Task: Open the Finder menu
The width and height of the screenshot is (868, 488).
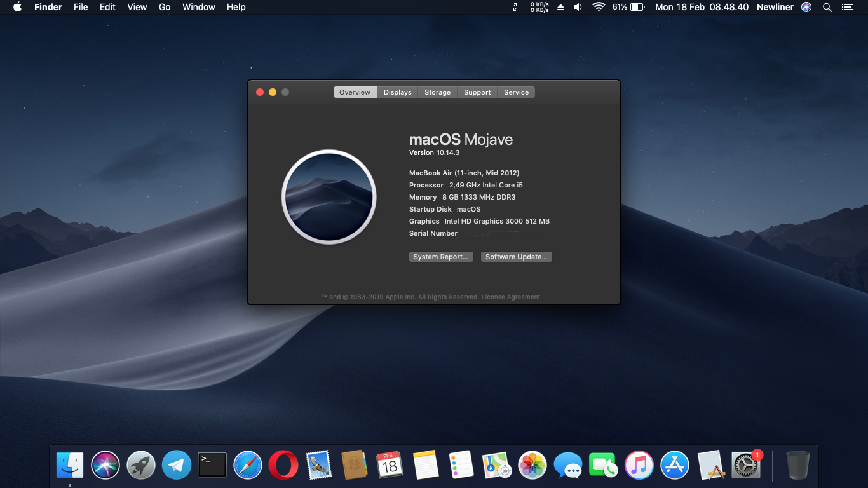Action: point(48,7)
